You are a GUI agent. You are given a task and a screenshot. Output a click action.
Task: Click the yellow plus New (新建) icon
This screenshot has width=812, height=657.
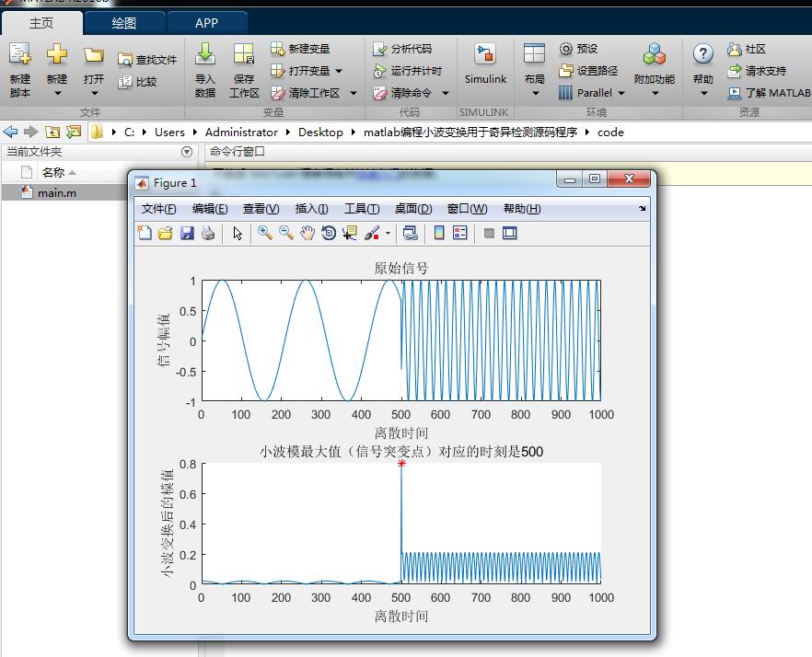coord(57,54)
